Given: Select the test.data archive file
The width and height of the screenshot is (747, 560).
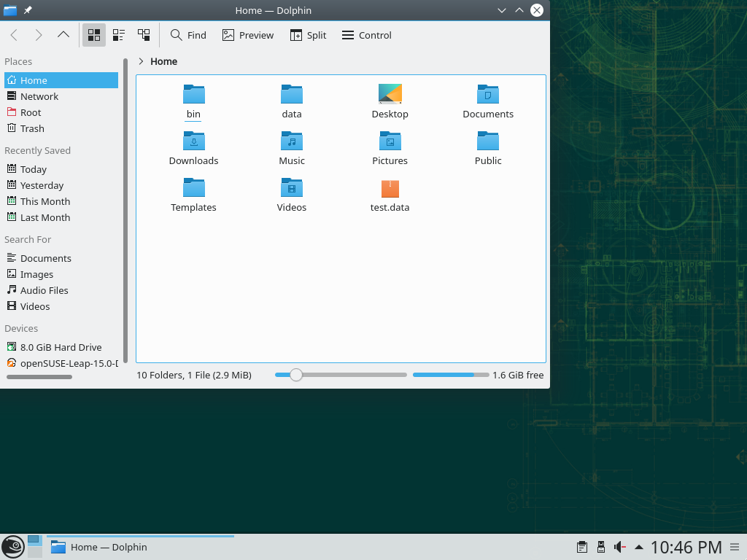Looking at the screenshot, I should [390, 190].
